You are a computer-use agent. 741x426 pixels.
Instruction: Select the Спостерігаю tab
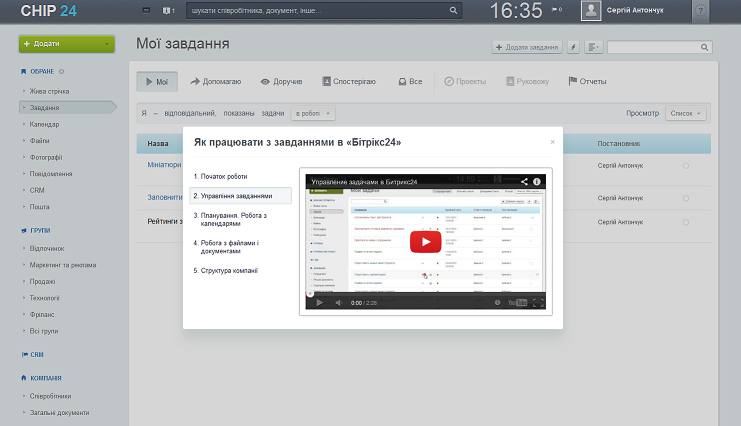[349, 82]
